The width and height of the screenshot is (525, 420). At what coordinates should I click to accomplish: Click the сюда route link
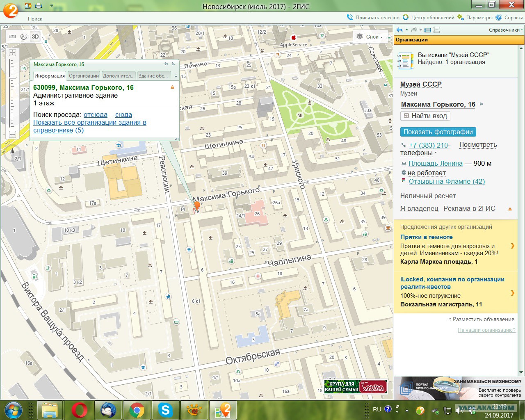click(x=124, y=115)
